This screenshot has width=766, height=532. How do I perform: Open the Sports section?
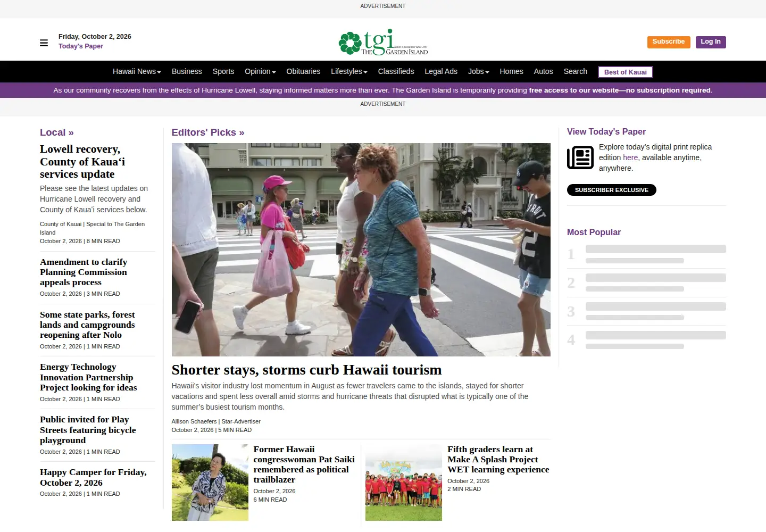[x=223, y=71]
